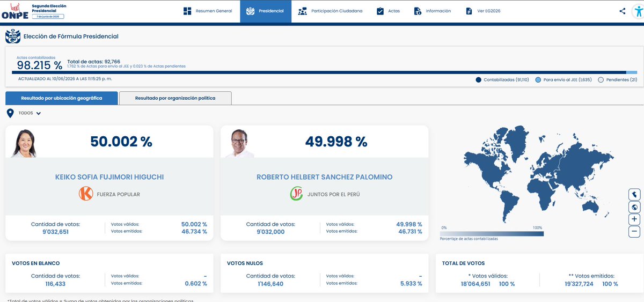Click the Juntos por el Perú logo
This screenshot has height=302, width=644.
[x=297, y=194]
